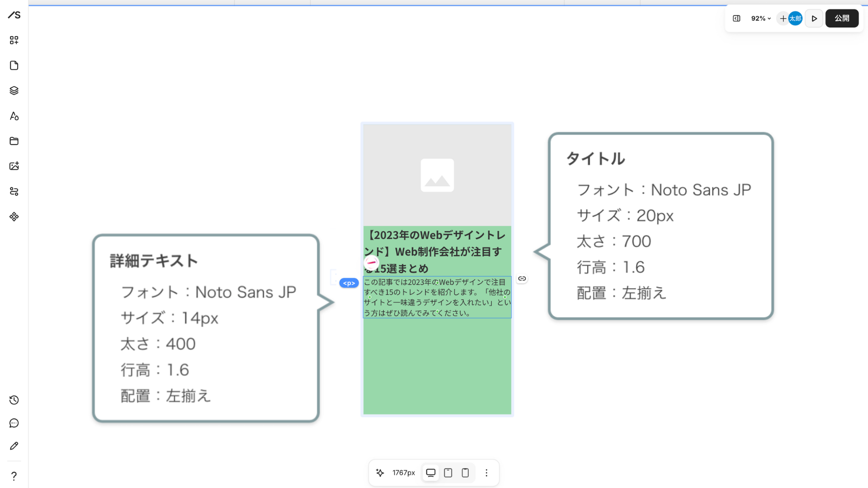This screenshot has width=868, height=488.
Task: Open the add-element panel via grid icon
Action: 14,40
